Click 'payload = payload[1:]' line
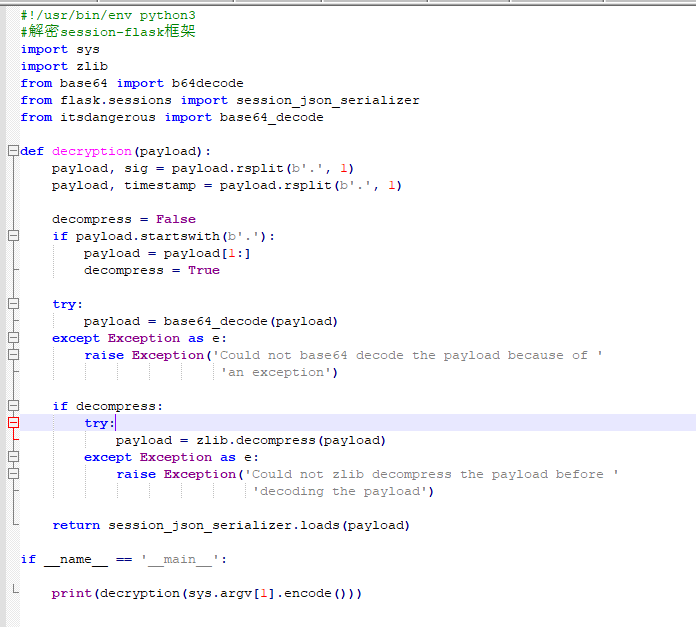 pyautogui.click(x=167, y=253)
